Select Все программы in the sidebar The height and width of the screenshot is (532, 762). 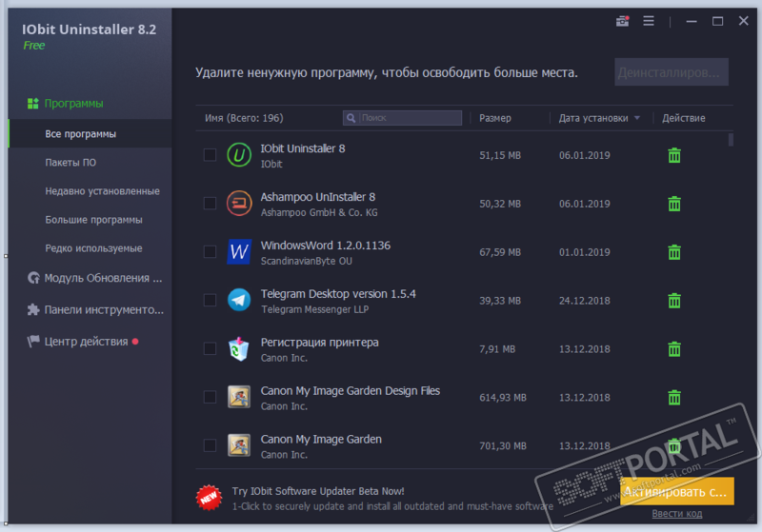tap(90, 134)
